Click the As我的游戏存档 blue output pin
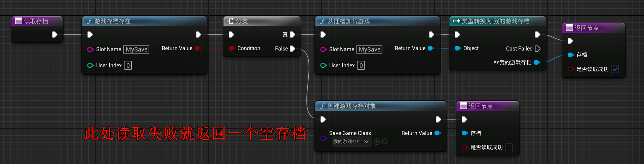Screen dimensions: 644x164 pyautogui.click(x=537, y=62)
